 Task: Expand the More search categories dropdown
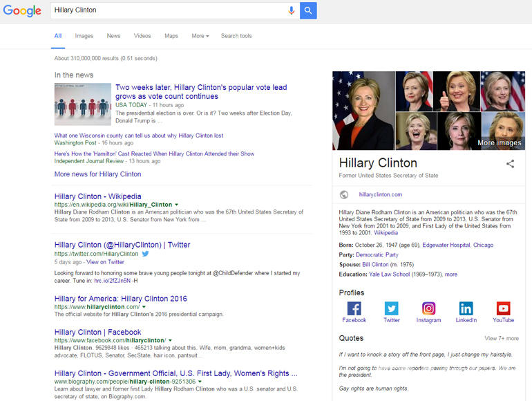click(x=200, y=36)
